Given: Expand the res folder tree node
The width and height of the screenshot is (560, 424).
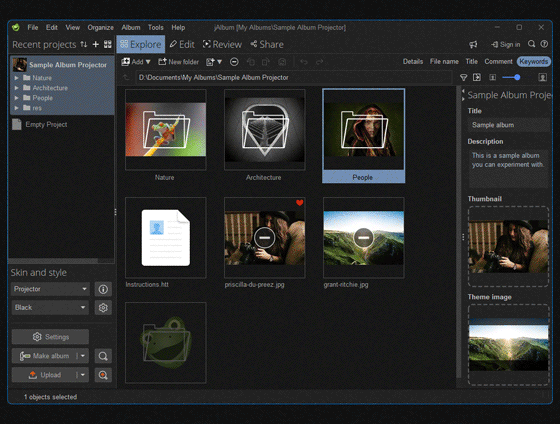Looking at the screenshot, I should pos(16,108).
